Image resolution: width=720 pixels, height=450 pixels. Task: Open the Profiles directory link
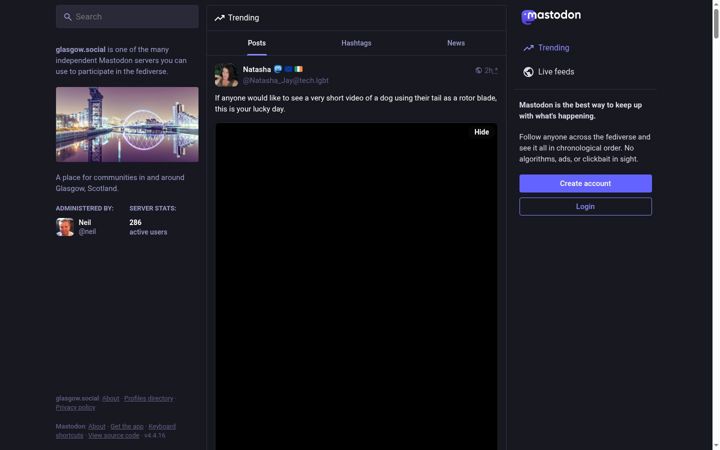[x=149, y=399]
